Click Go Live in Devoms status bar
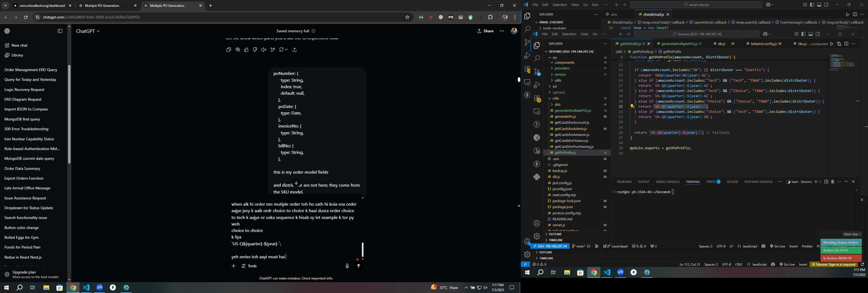This screenshot has width=868, height=293. pyautogui.click(x=777, y=246)
